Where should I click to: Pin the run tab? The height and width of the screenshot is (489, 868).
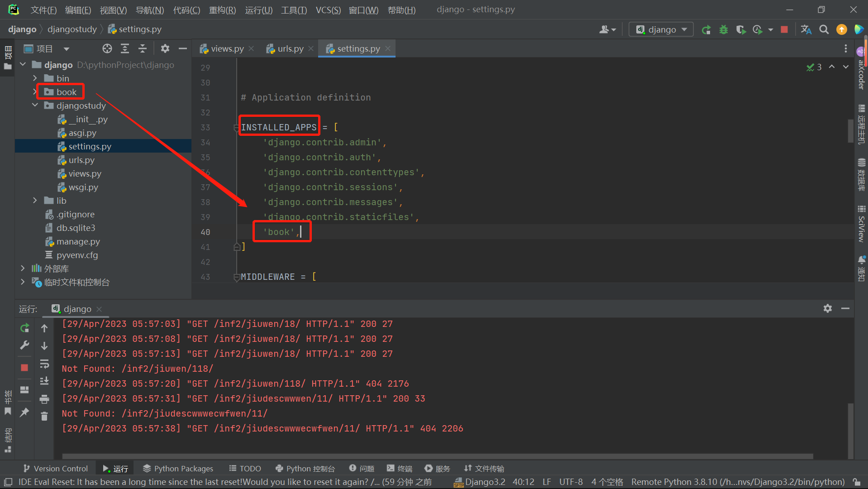[24, 412]
